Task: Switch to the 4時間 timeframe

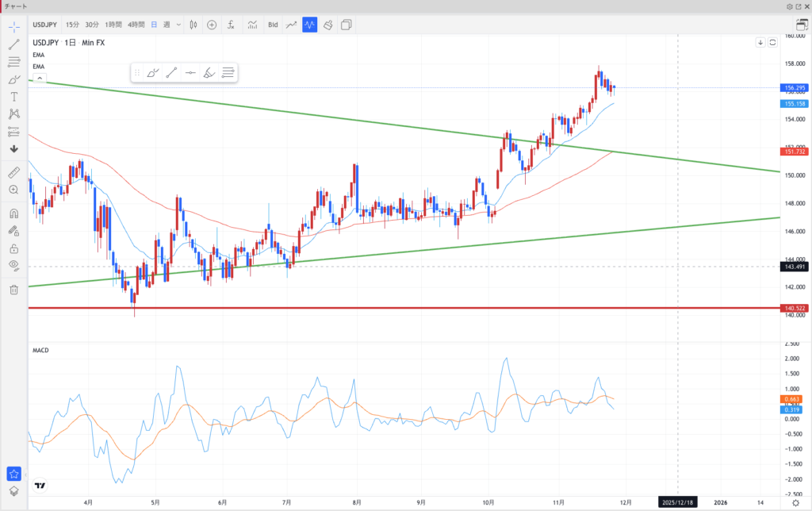Action: tap(136, 25)
